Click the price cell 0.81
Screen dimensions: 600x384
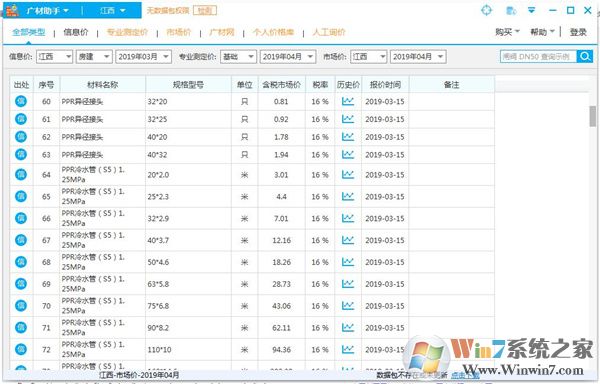pos(282,102)
